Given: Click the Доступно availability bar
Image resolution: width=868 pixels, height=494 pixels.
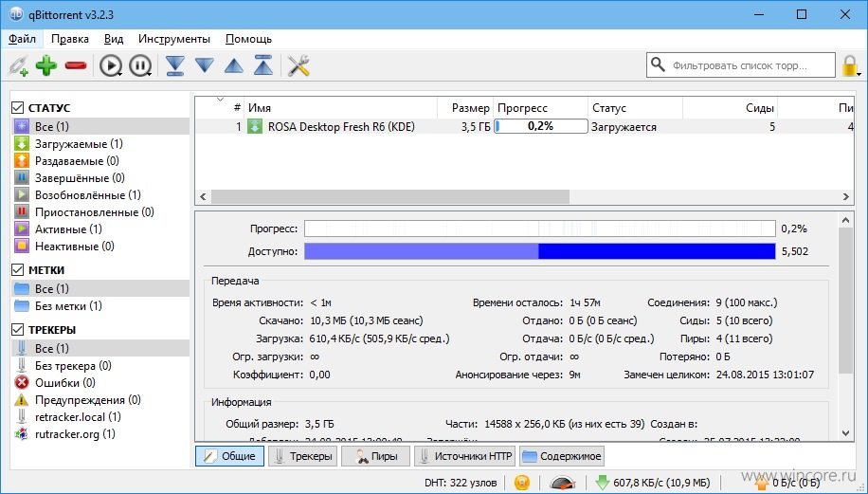Looking at the screenshot, I should [x=540, y=251].
